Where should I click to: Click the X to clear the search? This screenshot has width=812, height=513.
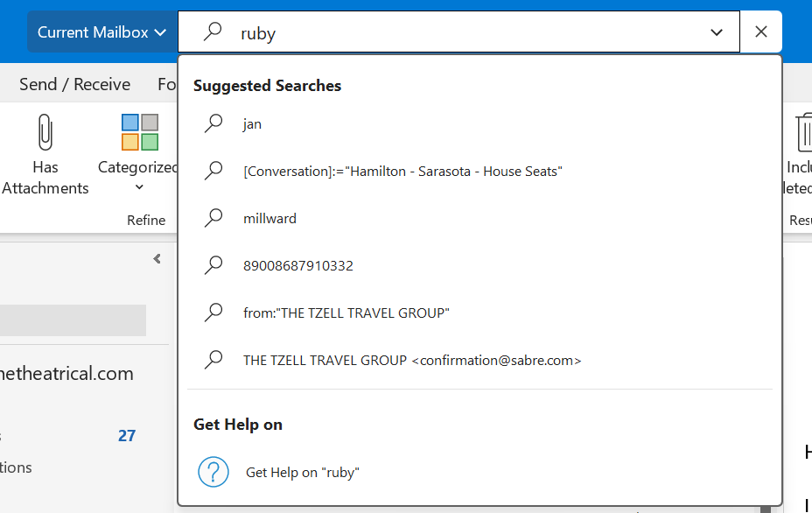pyautogui.click(x=760, y=31)
